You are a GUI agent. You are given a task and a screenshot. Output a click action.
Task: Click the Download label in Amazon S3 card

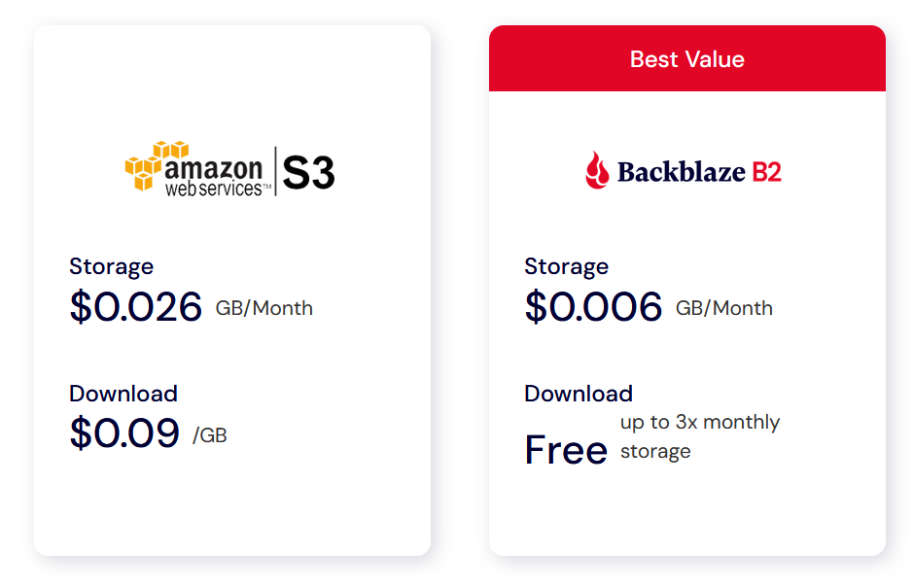tap(123, 394)
